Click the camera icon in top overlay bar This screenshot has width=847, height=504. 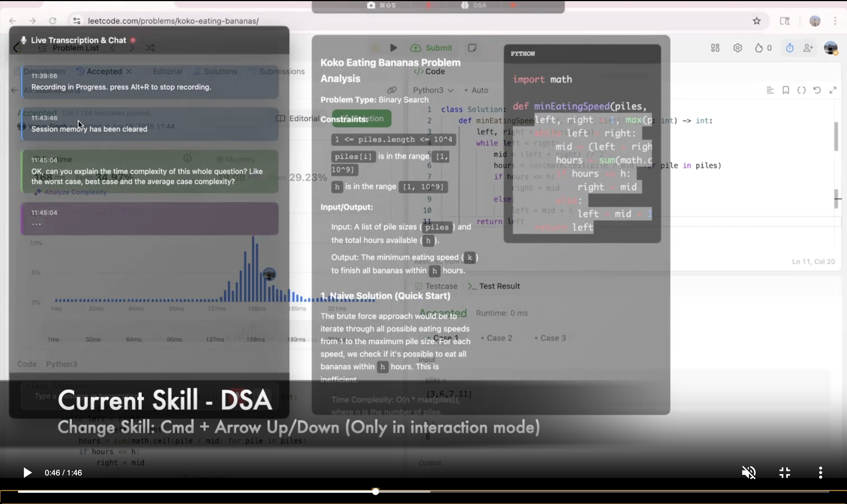(x=371, y=5)
